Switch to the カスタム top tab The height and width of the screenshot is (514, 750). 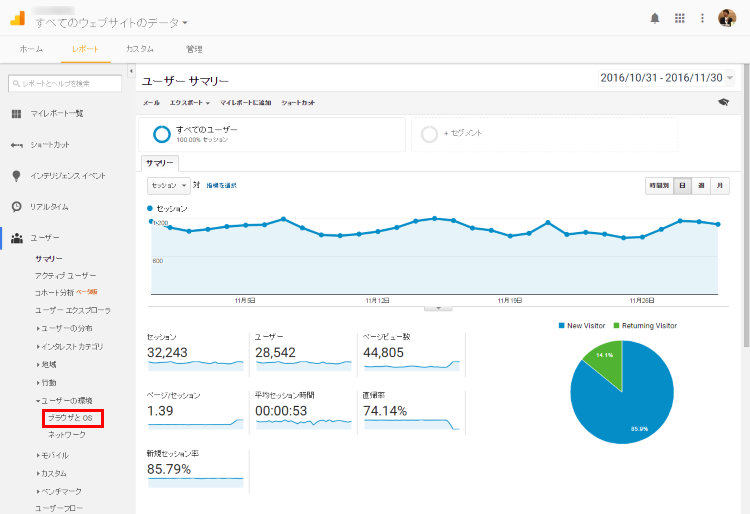[140, 49]
